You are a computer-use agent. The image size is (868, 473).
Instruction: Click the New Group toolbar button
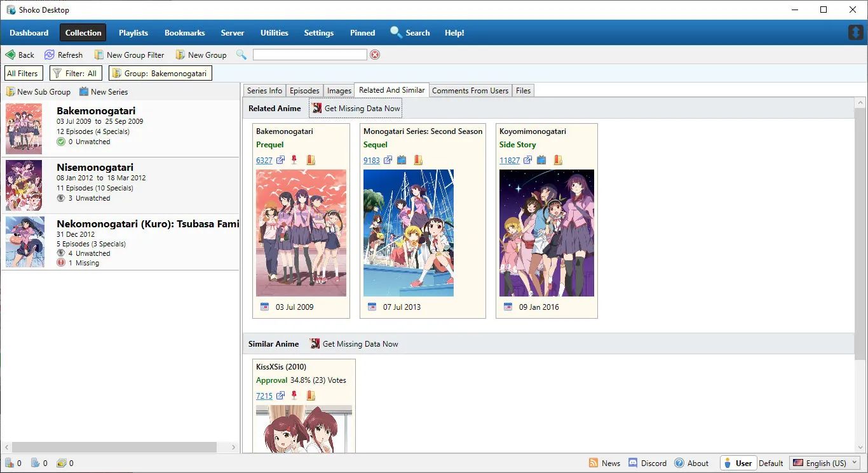(x=201, y=55)
